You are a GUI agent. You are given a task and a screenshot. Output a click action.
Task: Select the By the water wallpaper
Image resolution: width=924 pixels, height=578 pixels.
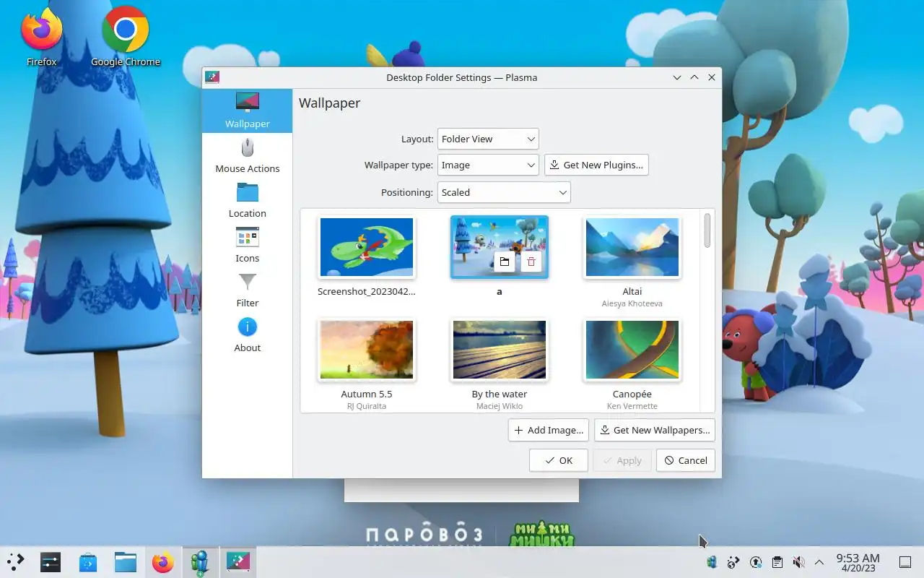click(500, 350)
